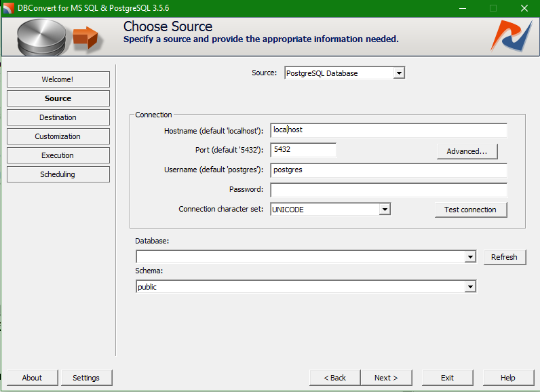Minimize the DBConvert window
540x392 pixels.
463,8
